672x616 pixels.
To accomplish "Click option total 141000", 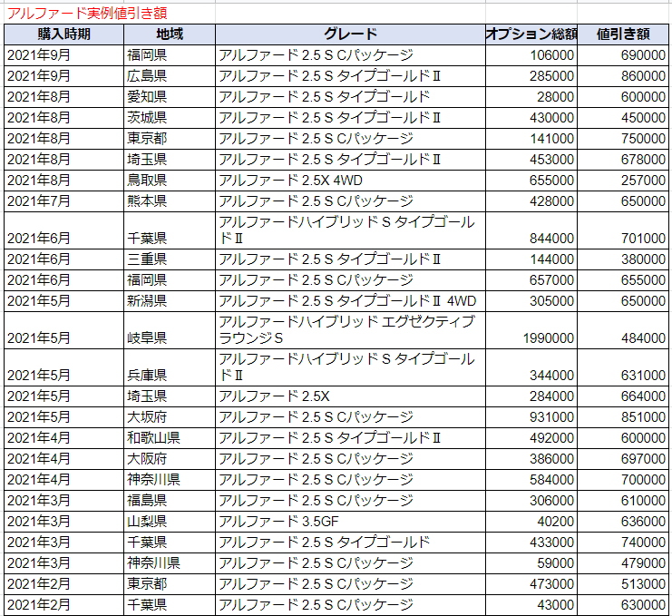I will pos(531,139).
